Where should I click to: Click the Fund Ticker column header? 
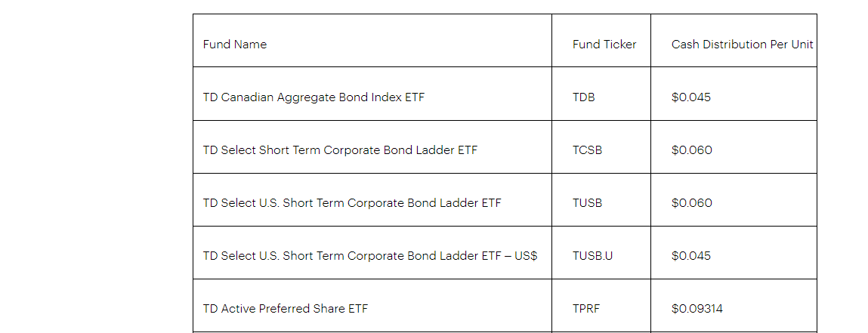[x=604, y=45]
